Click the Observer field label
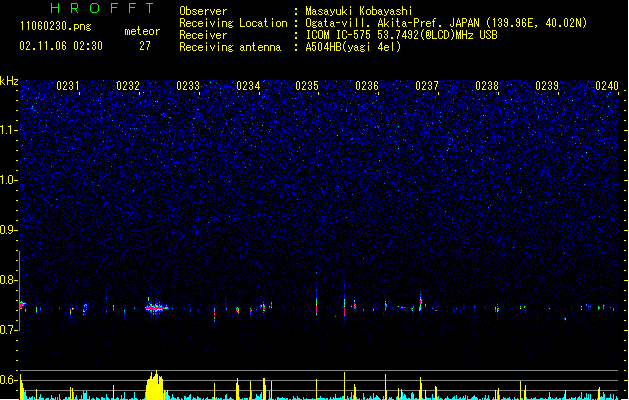The height and width of the screenshot is (400, 629). click(x=203, y=11)
